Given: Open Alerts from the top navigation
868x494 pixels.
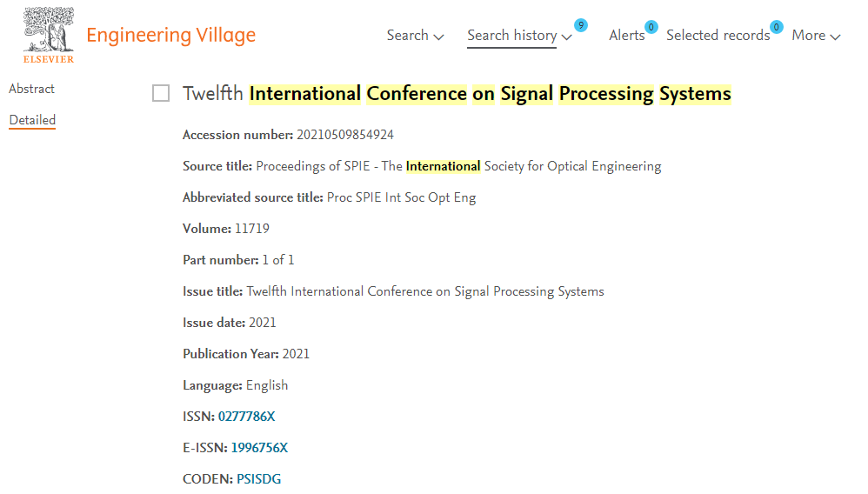Looking at the screenshot, I should coord(626,36).
